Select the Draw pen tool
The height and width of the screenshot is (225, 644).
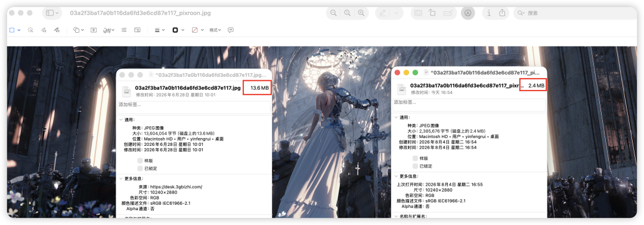click(x=57, y=30)
